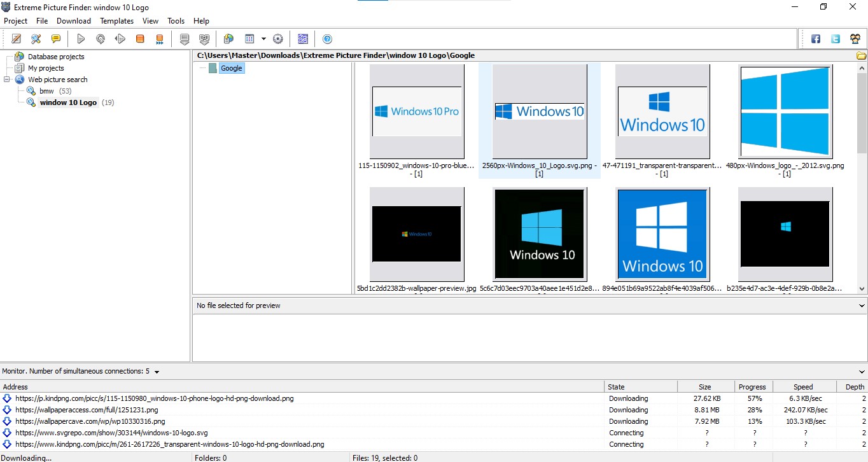
Task: Collapse the preview panel chevron
Action: pos(862,306)
